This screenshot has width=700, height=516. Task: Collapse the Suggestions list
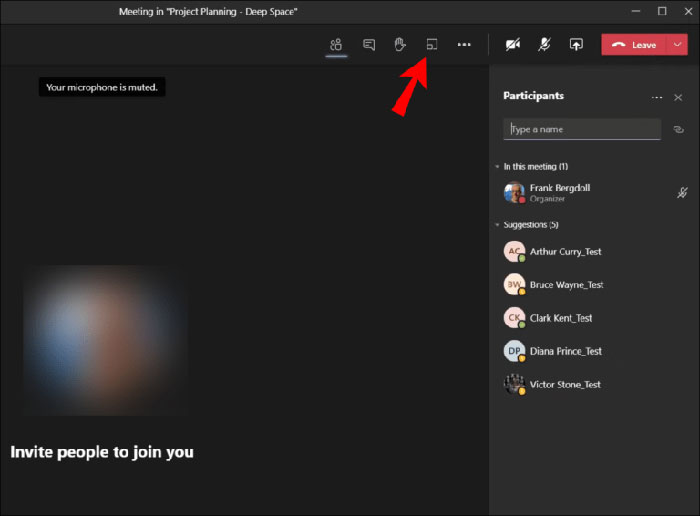pos(498,225)
